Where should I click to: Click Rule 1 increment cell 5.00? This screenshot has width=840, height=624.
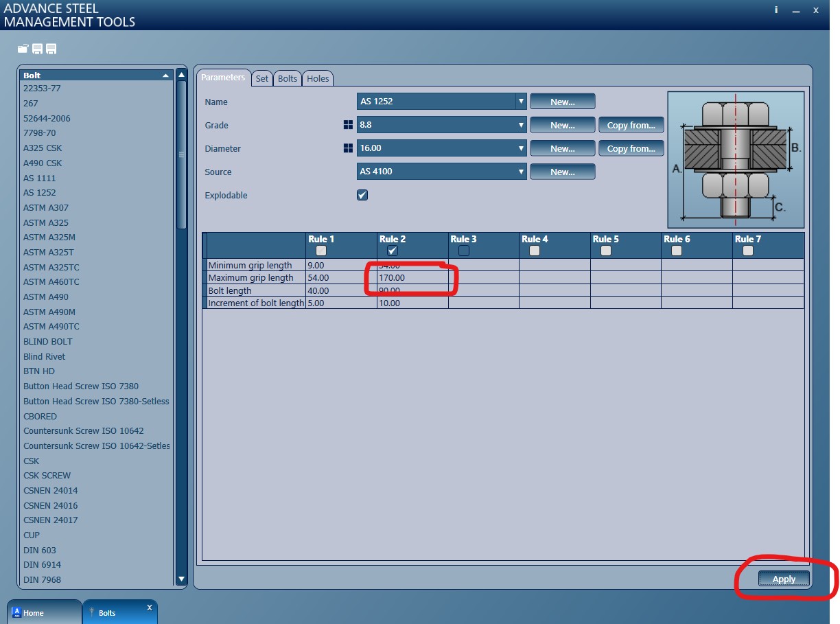[x=342, y=303]
